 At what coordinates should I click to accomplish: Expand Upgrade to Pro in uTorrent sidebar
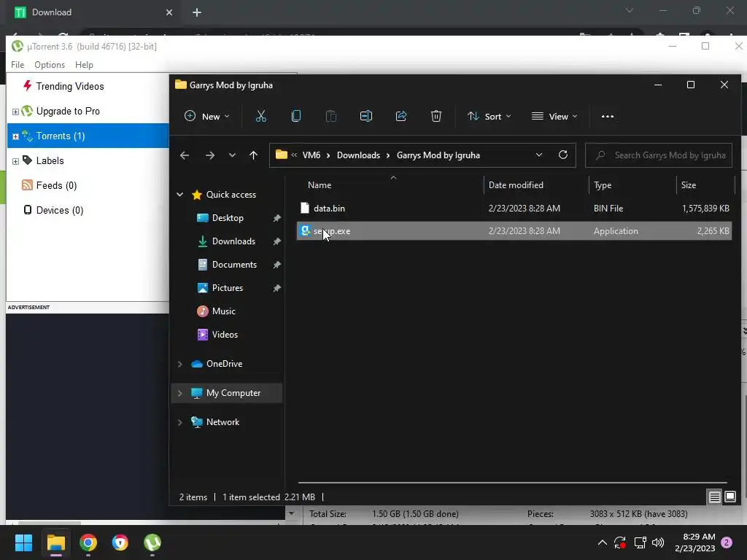coord(15,112)
